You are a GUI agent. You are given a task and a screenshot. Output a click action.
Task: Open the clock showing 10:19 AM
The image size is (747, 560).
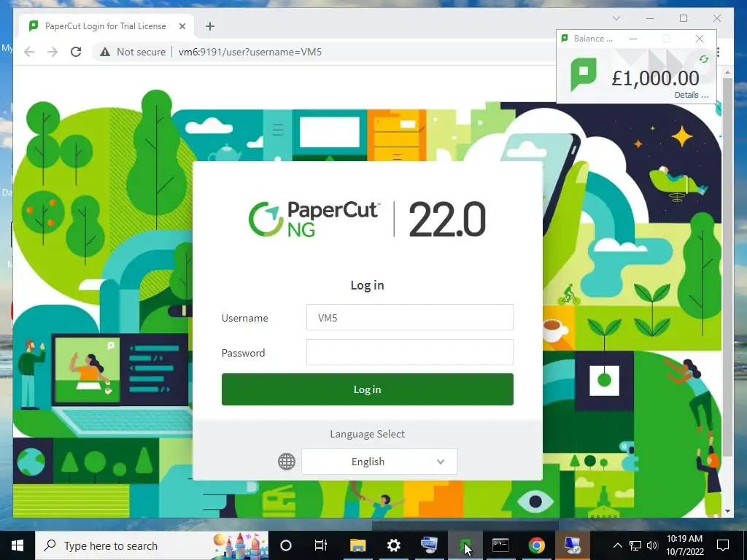[x=684, y=545]
